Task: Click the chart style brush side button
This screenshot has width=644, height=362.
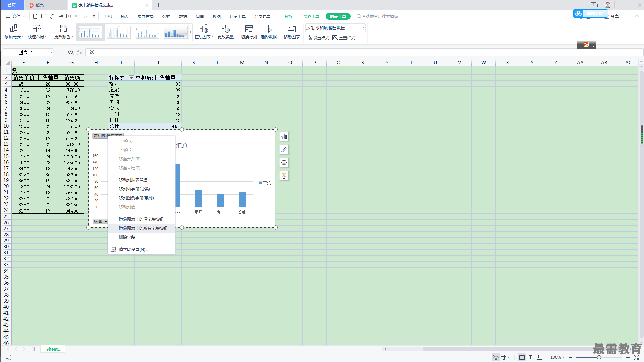Action: [284, 149]
